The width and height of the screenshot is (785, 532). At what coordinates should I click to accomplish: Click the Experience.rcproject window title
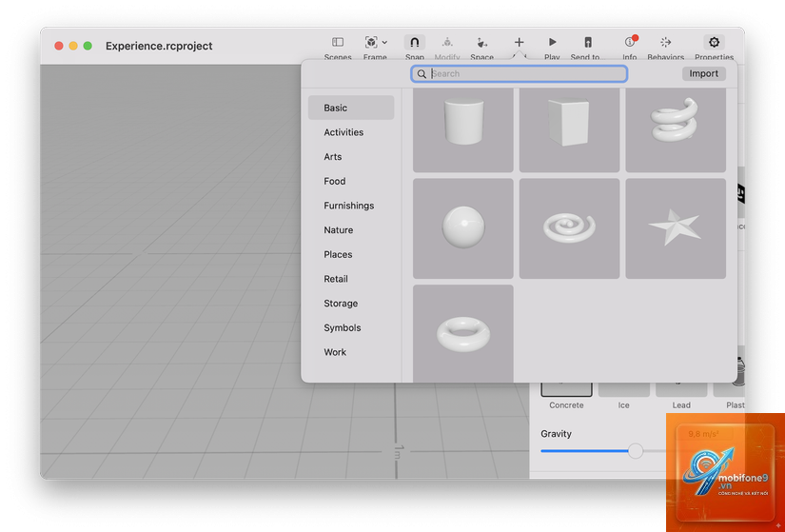click(x=159, y=46)
